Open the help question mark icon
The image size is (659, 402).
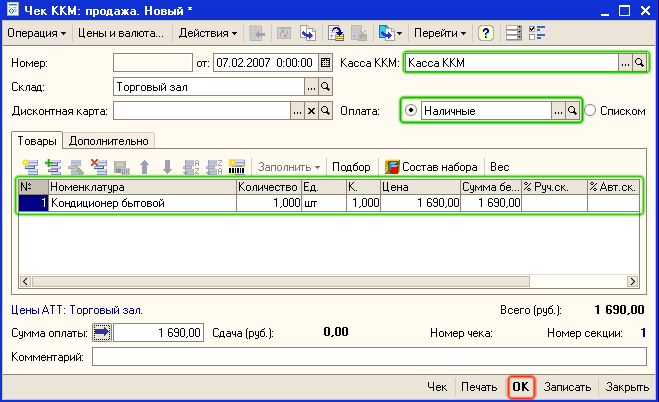click(485, 33)
